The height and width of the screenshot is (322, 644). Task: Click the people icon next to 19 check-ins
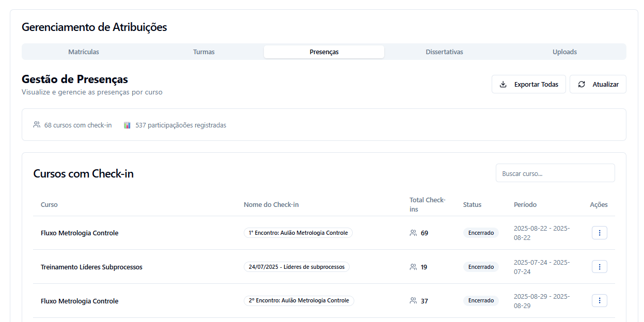(413, 267)
